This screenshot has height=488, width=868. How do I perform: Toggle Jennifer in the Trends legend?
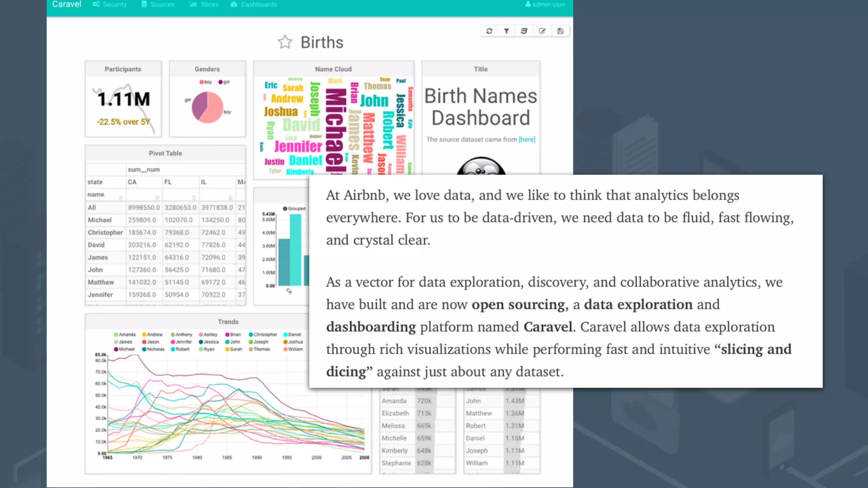[x=181, y=342]
